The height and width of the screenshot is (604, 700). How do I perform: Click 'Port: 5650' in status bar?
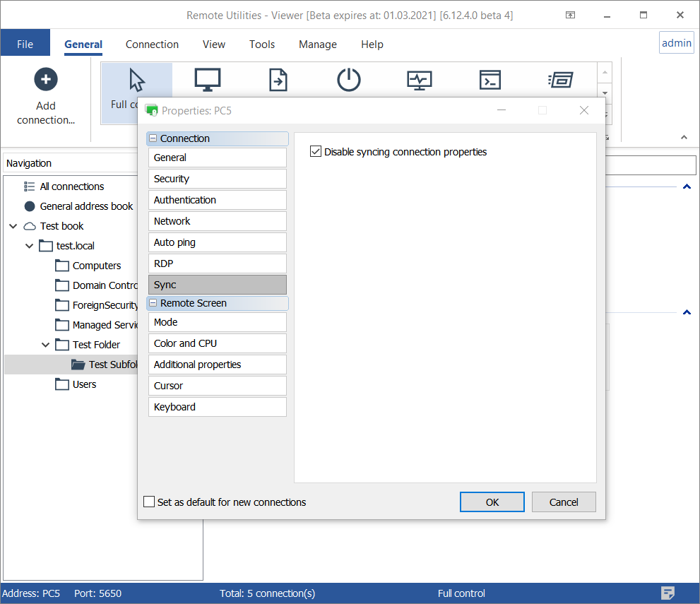pos(97,593)
